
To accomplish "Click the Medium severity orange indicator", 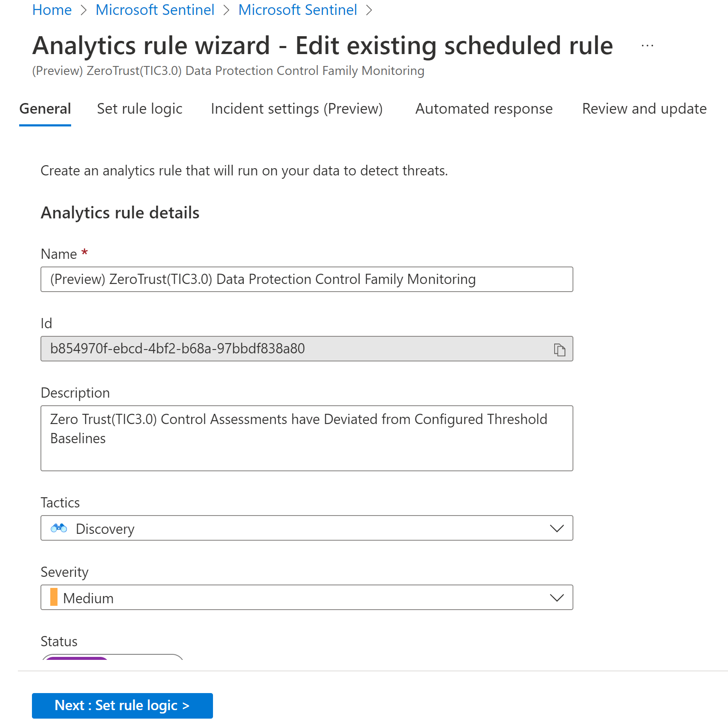I will pos(54,597).
